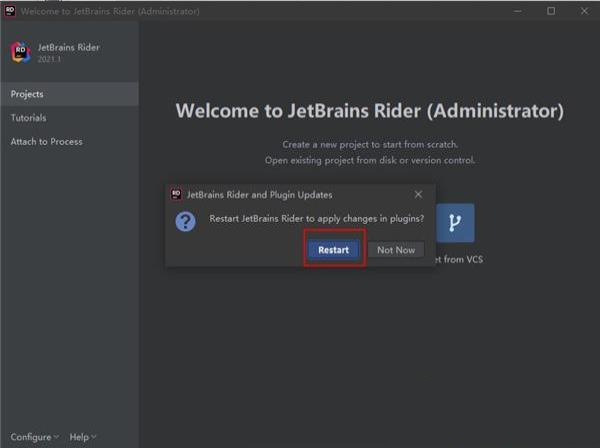600x448 pixels.
Task: Open the Help dropdown menu
Action: click(x=79, y=437)
